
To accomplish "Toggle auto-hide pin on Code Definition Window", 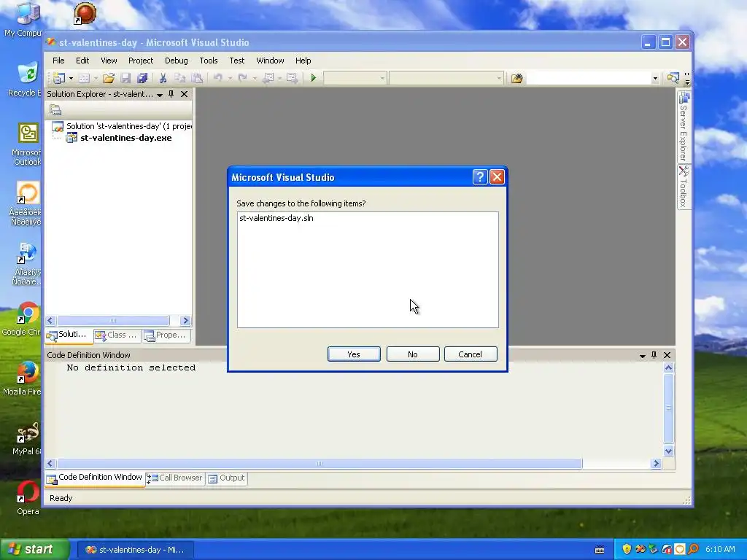I will (x=654, y=355).
